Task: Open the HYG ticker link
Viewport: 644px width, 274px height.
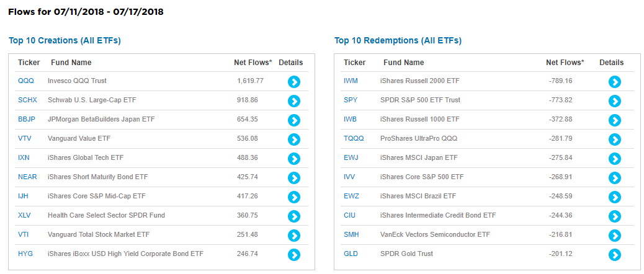Action: pos(25,254)
